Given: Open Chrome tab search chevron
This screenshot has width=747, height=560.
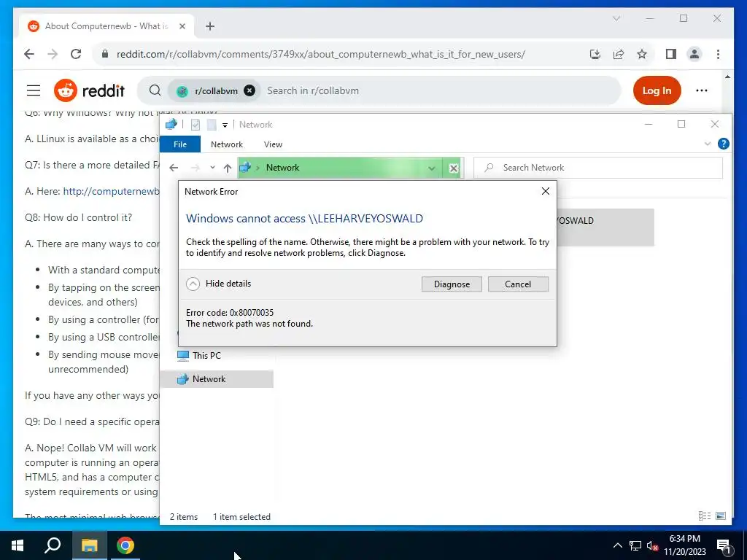Looking at the screenshot, I should coord(616,18).
